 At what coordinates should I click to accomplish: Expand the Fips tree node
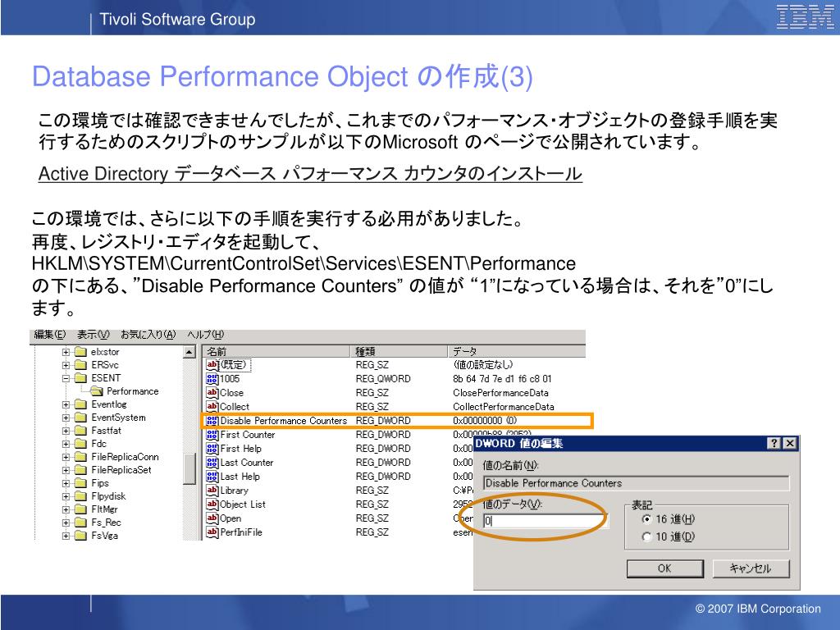(66, 484)
